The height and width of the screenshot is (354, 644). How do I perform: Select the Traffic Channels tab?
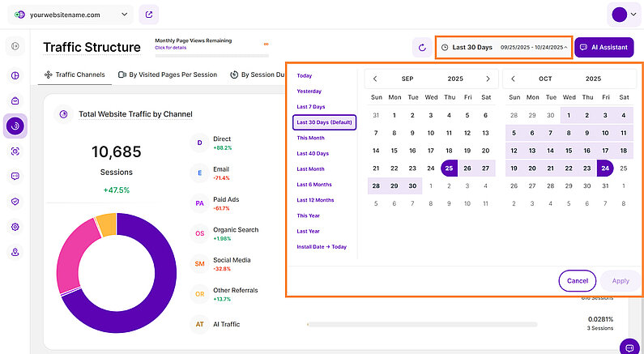[73, 75]
